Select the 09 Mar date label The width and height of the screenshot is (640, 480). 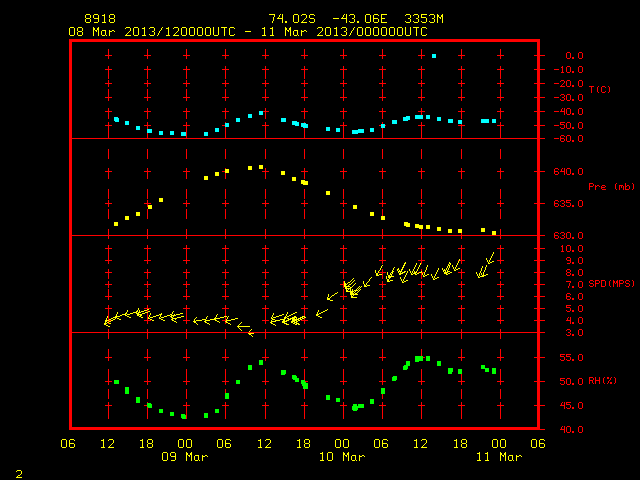(184, 457)
